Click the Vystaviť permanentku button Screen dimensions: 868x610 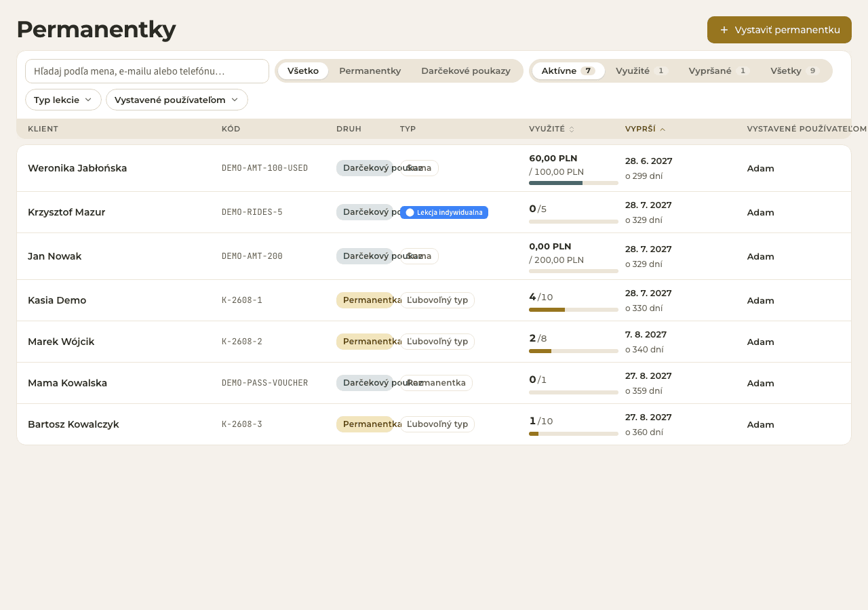pyautogui.click(x=779, y=30)
